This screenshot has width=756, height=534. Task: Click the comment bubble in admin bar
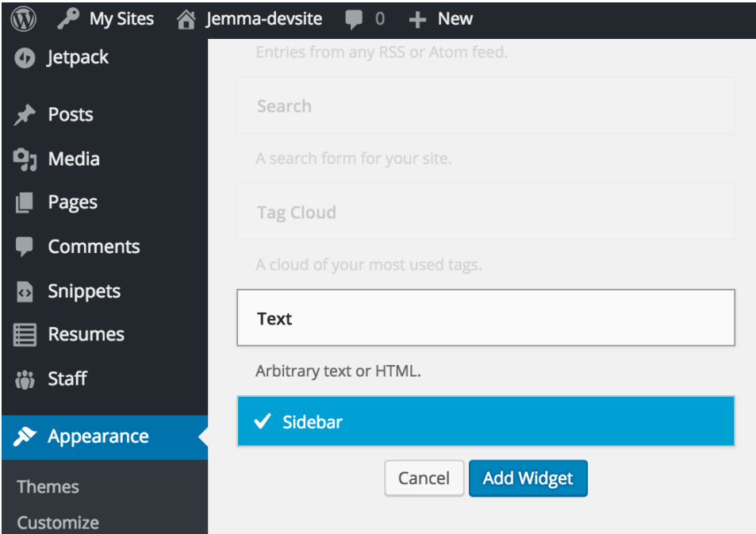355,19
